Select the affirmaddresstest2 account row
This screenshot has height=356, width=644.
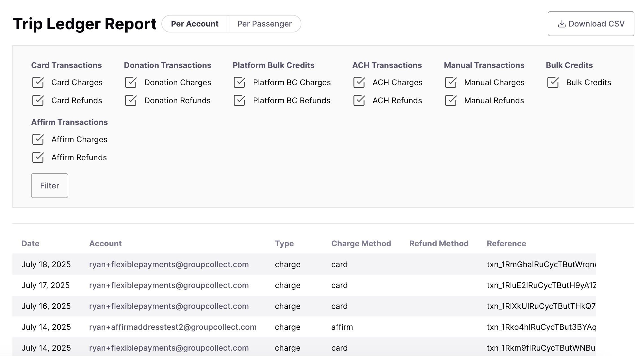[x=173, y=327]
